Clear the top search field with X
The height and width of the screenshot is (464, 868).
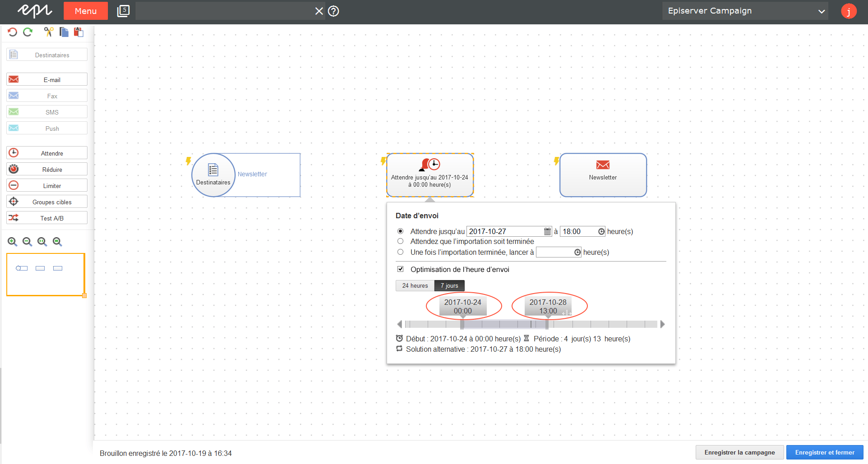319,11
